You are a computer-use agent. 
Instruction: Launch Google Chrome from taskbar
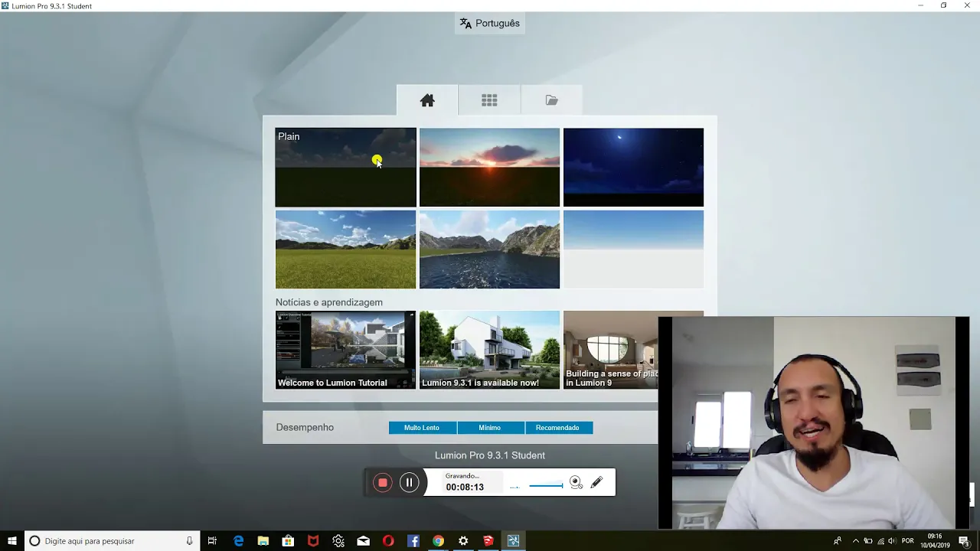pyautogui.click(x=438, y=541)
